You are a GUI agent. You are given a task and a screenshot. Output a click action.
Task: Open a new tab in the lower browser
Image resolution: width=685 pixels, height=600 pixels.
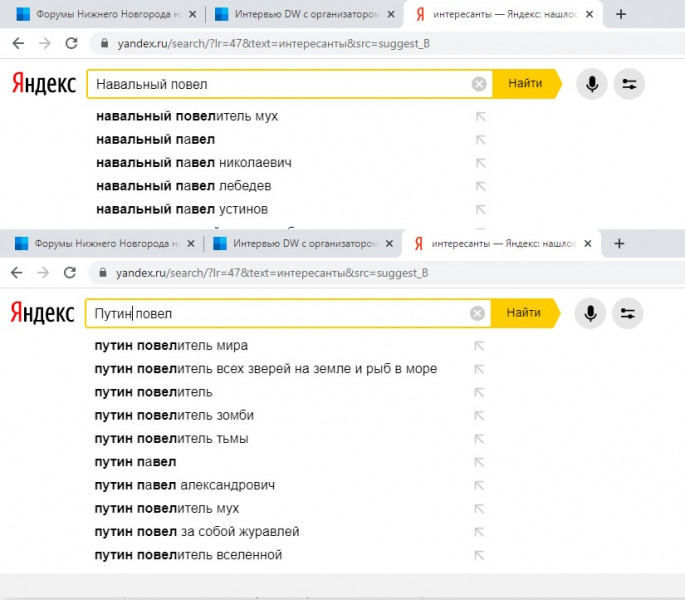(619, 244)
